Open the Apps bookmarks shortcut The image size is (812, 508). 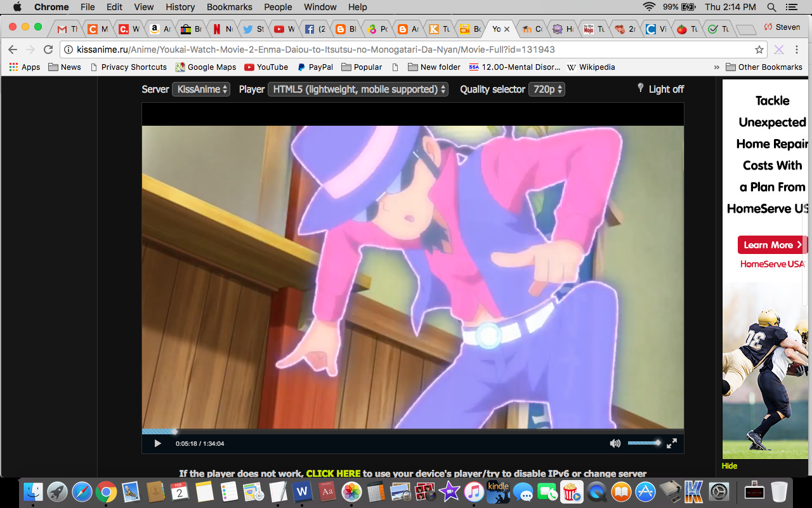[x=25, y=67]
